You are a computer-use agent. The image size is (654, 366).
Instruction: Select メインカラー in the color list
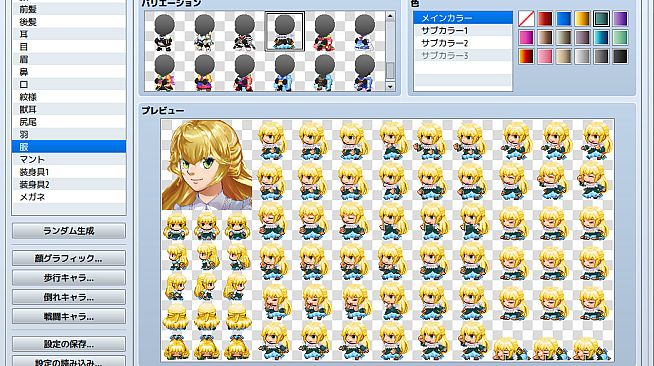point(463,18)
